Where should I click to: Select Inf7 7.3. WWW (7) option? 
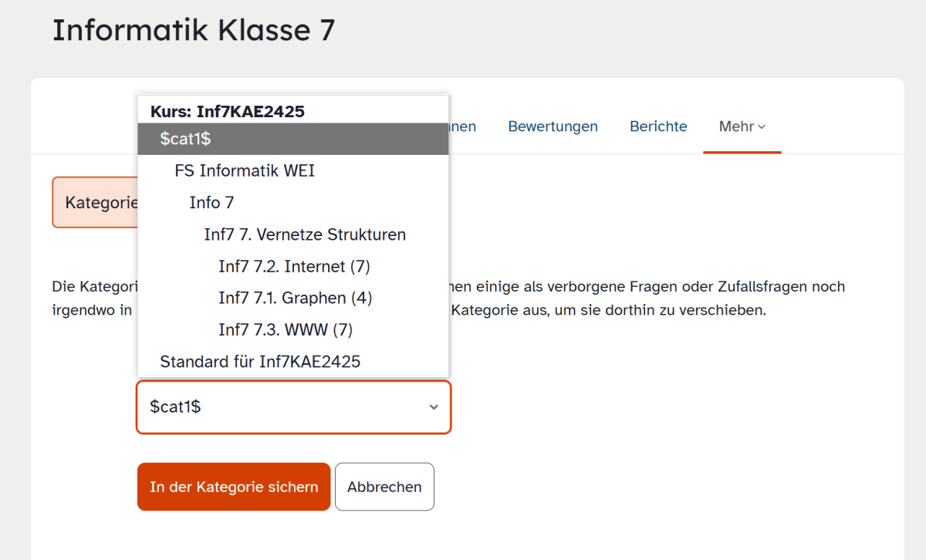(x=293, y=330)
